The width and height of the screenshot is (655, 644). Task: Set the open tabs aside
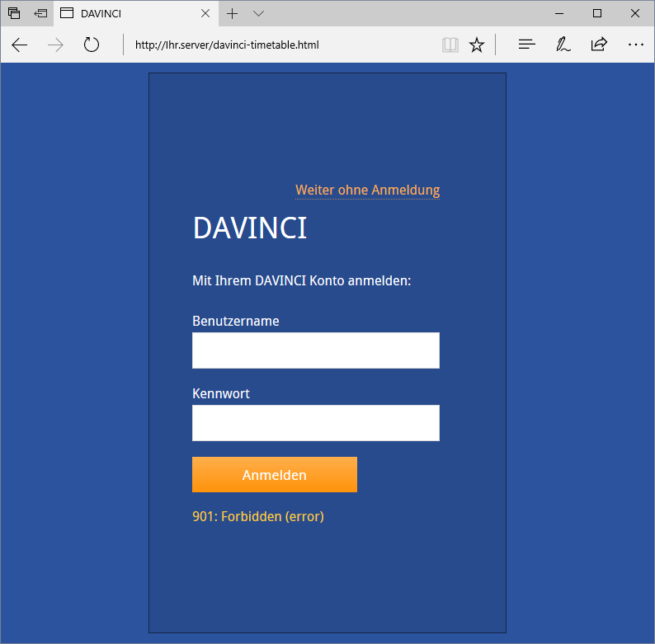[40, 13]
